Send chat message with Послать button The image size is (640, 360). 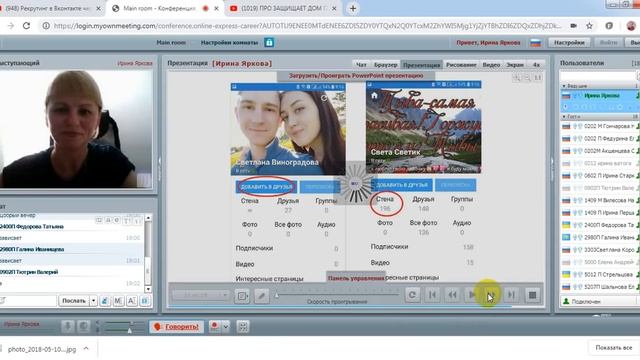[74, 301]
